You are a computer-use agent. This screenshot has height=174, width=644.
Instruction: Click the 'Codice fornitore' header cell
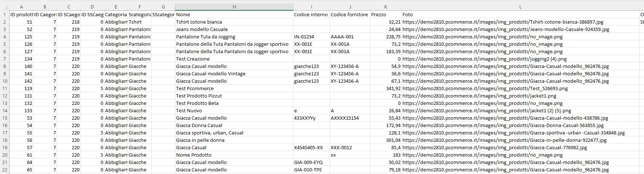[x=350, y=14]
